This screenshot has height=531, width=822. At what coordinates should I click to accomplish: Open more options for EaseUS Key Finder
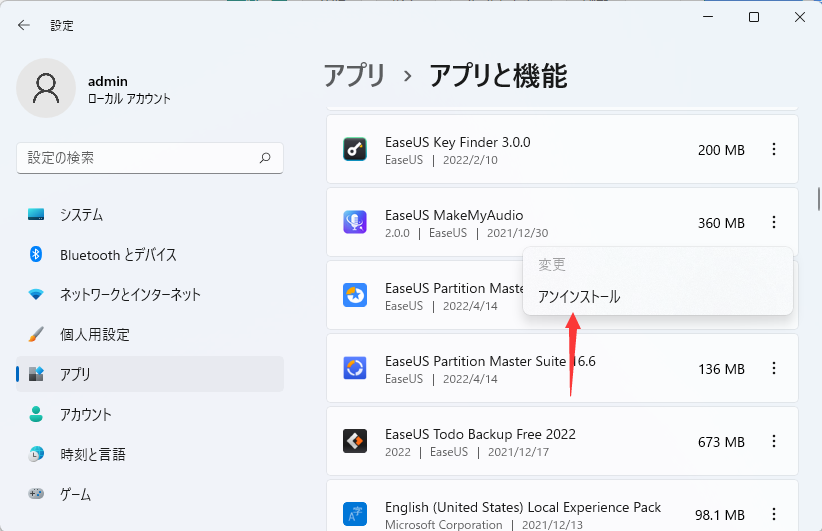[774, 149]
